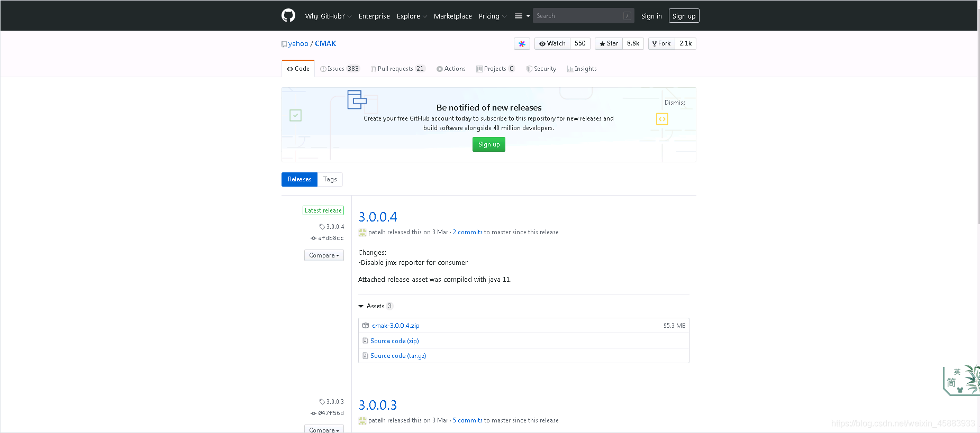Open the Actions tab
Screen dimensions: 980x433
451,69
